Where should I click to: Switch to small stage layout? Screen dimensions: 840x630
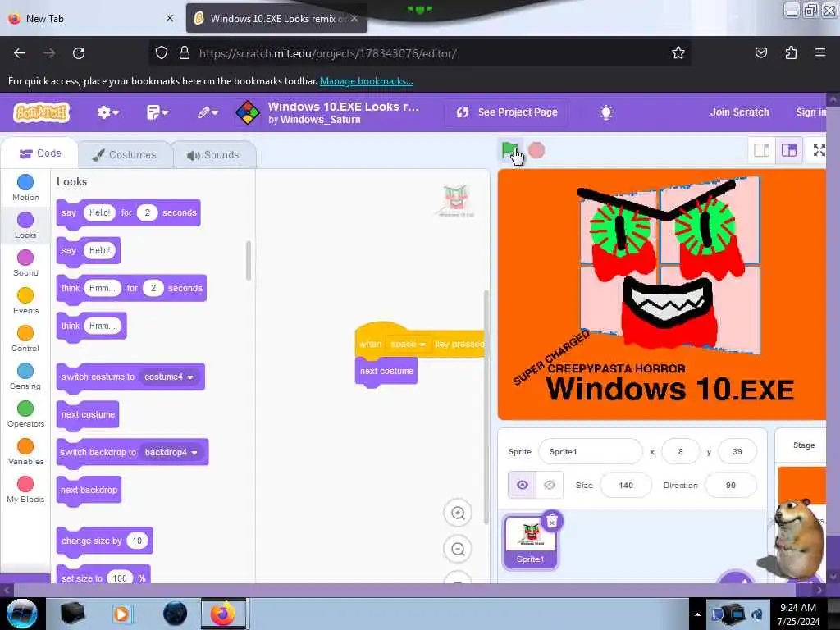pos(761,151)
